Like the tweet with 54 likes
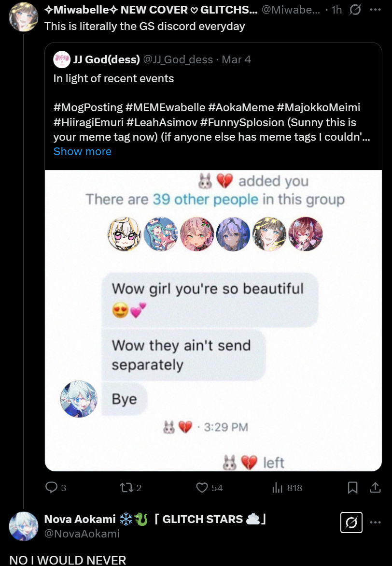Image resolution: width=392 pixels, height=566 pixels. [x=202, y=488]
